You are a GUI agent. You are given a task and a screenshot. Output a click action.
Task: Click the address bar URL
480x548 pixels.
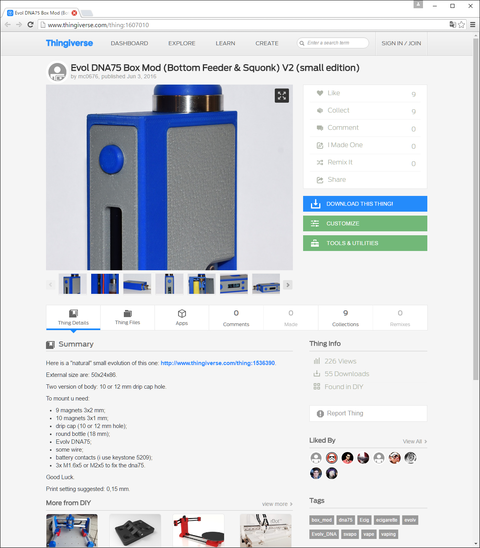(98, 25)
